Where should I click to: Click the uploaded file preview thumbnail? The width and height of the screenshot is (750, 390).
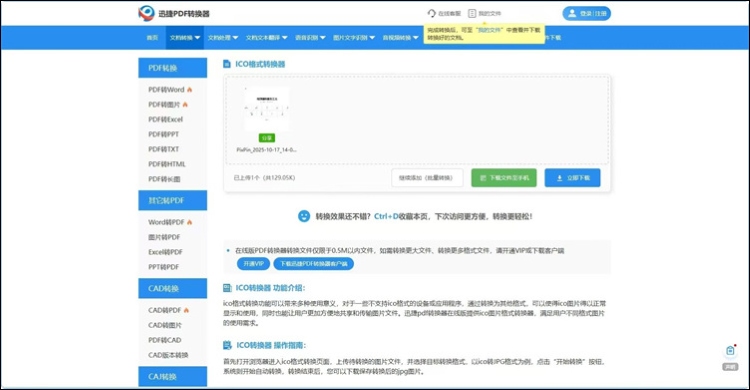(266, 109)
